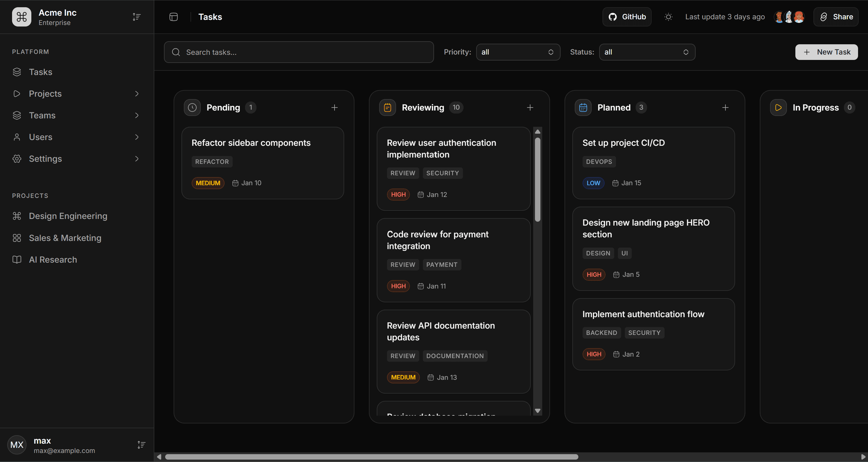Open the Priority filter dropdown

click(x=518, y=52)
